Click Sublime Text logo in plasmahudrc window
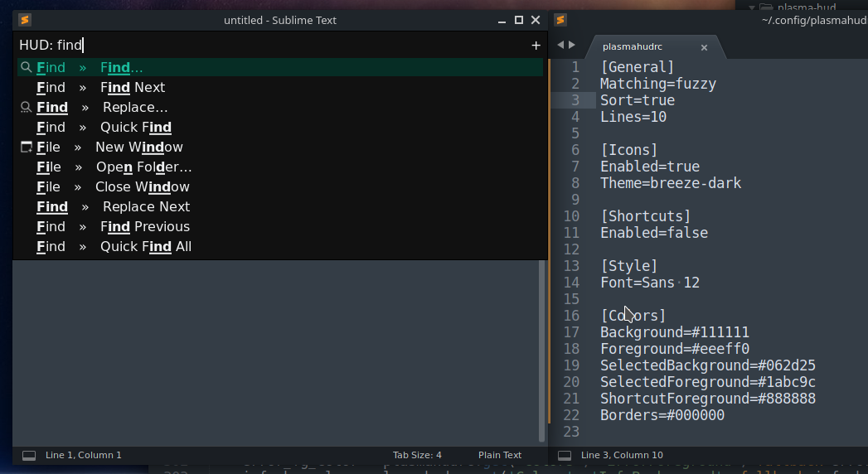868x474 pixels. (x=560, y=20)
